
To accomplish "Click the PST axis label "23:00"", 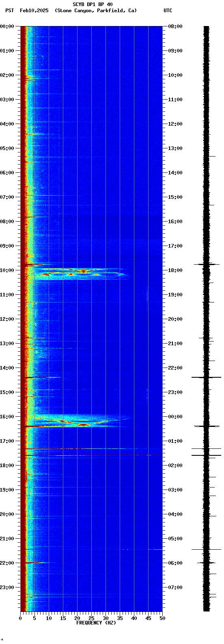I will [7, 587].
